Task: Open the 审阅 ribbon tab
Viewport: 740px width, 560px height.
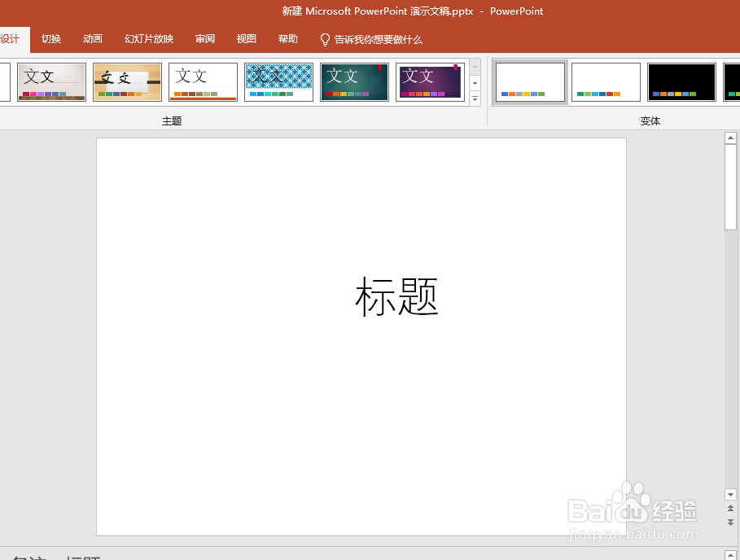Action: pos(204,39)
